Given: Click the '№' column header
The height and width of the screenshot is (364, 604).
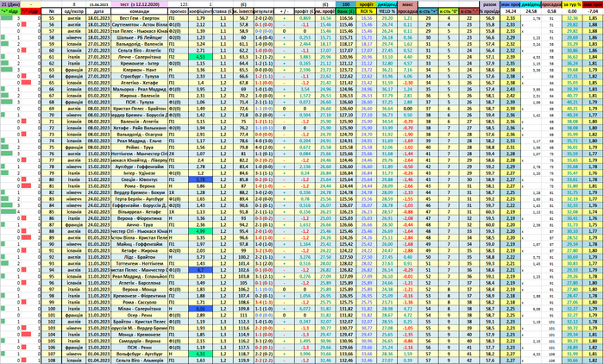Looking at the screenshot, I should (52, 11).
